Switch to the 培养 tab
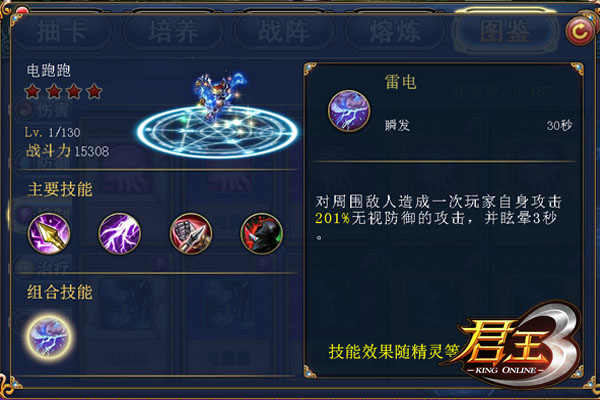Viewport: 600px width, 400px height. pyautogui.click(x=173, y=31)
